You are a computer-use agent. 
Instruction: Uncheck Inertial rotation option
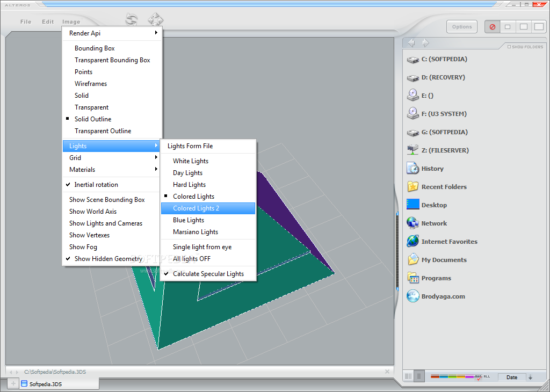[x=112, y=184]
